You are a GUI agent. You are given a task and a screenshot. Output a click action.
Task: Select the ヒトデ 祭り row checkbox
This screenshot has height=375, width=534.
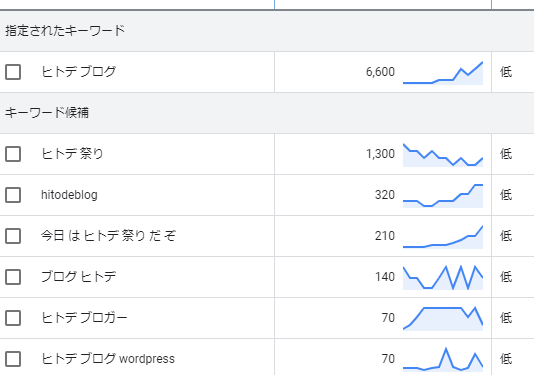(13, 154)
